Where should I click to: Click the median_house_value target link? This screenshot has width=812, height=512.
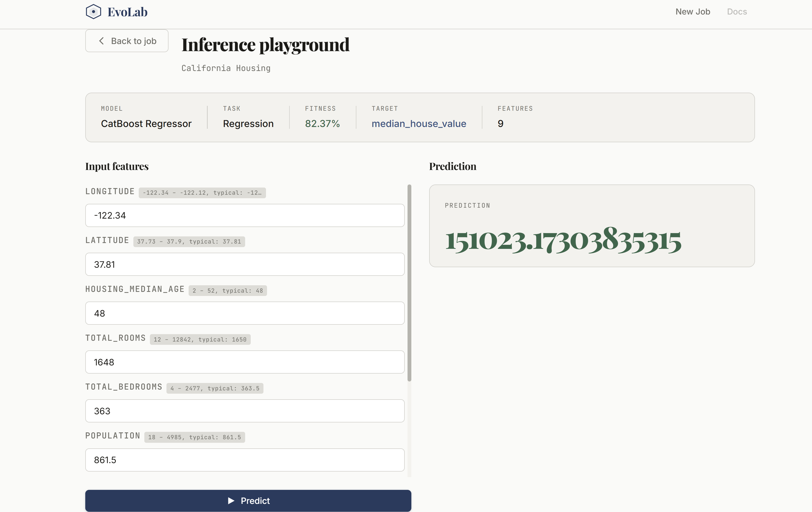(x=419, y=124)
